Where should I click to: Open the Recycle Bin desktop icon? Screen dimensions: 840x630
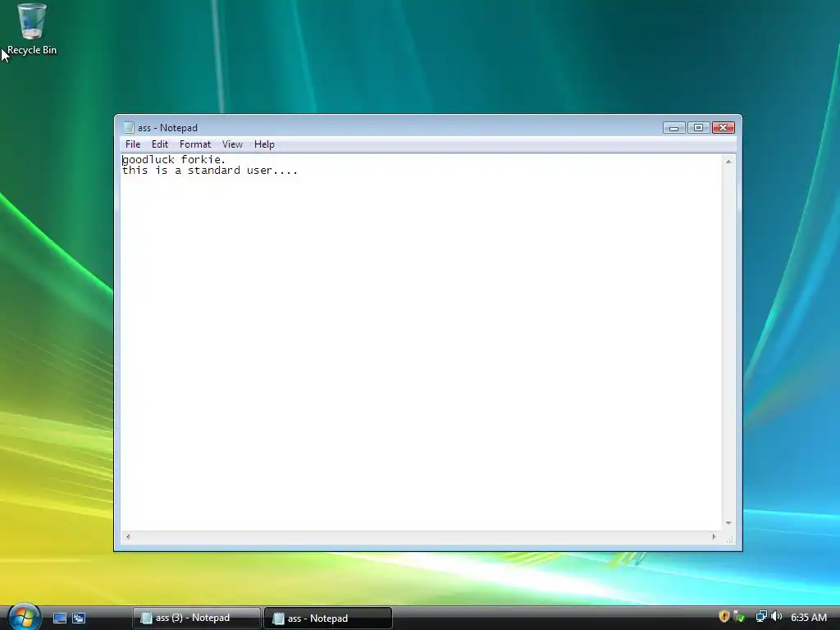[x=32, y=29]
